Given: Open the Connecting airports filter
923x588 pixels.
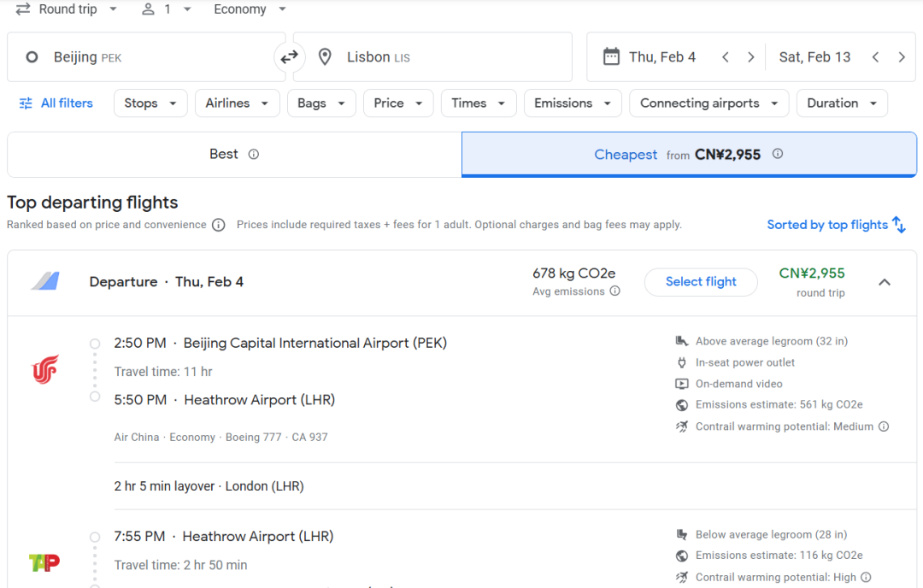Looking at the screenshot, I should point(709,103).
